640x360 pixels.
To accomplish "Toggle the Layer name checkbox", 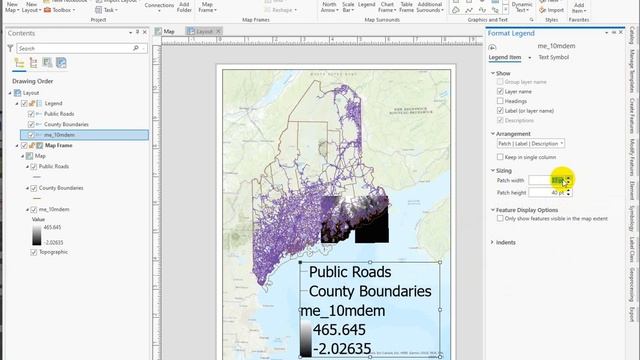I will (500, 91).
